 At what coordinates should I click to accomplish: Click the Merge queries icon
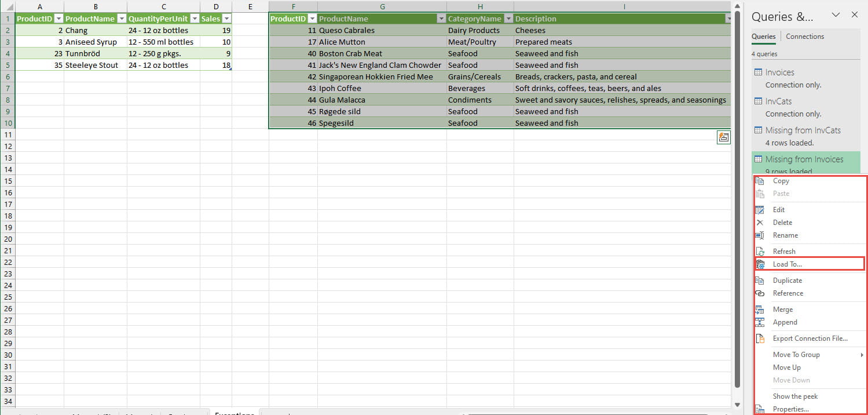click(x=760, y=310)
